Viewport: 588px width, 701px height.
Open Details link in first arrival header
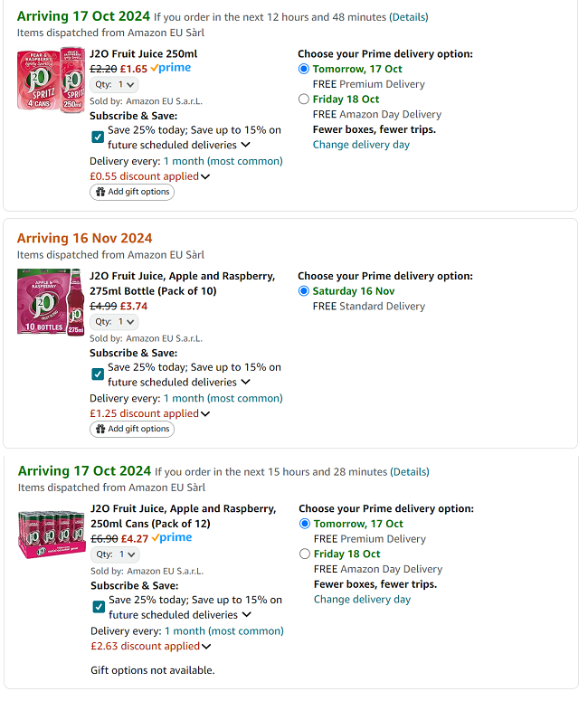pos(408,17)
